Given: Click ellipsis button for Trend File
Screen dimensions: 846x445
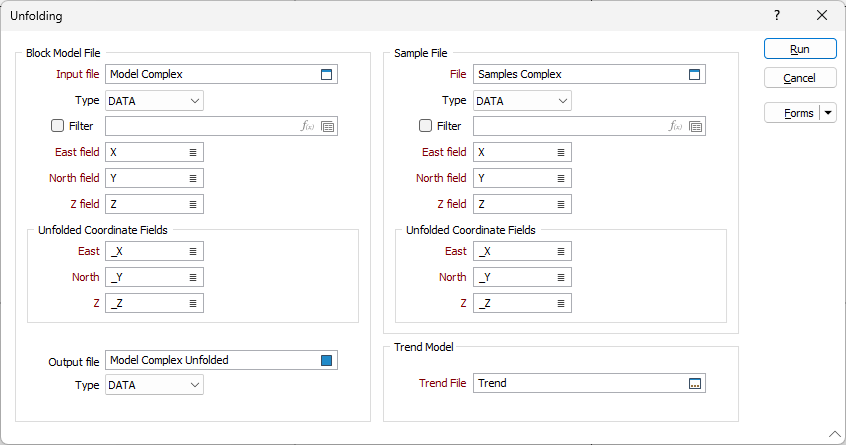Looking at the screenshot, I should (695, 384).
